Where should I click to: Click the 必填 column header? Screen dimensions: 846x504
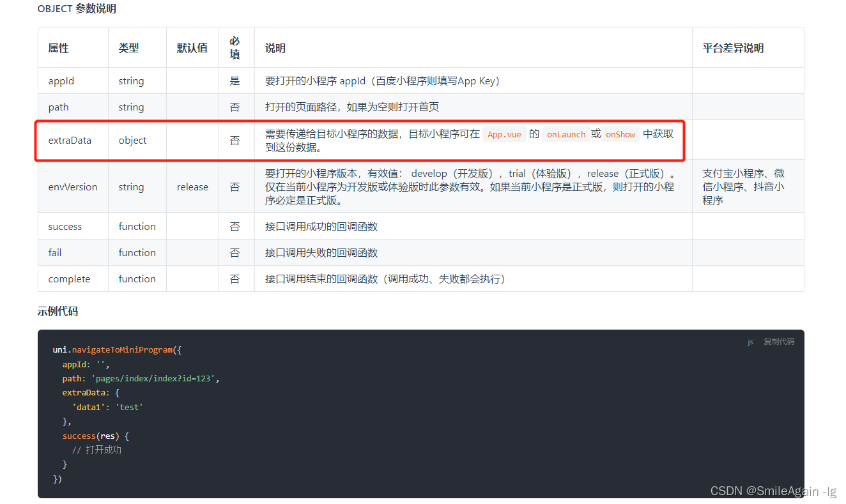236,48
